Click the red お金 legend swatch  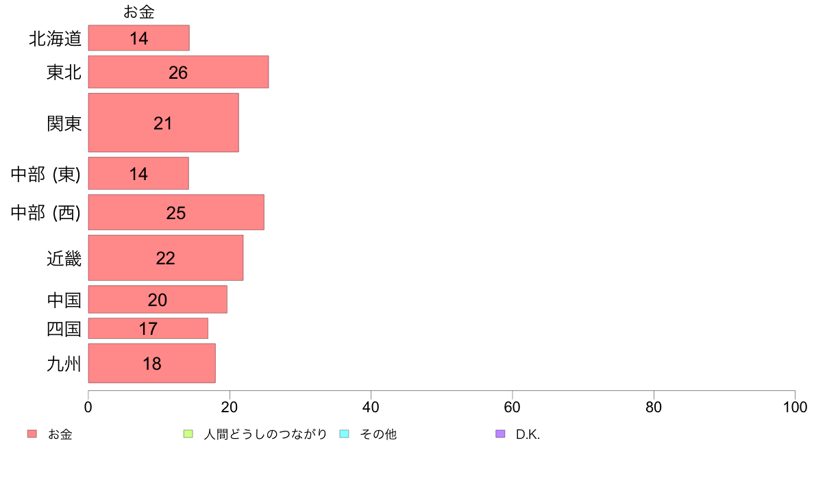32,434
